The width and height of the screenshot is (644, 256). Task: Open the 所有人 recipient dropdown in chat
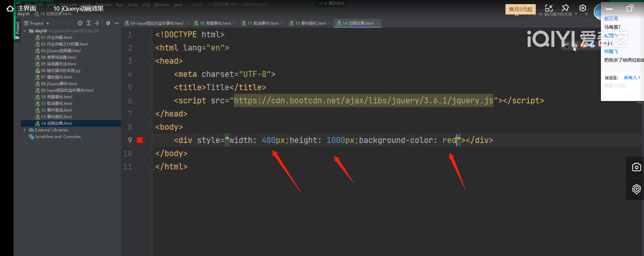(x=632, y=78)
